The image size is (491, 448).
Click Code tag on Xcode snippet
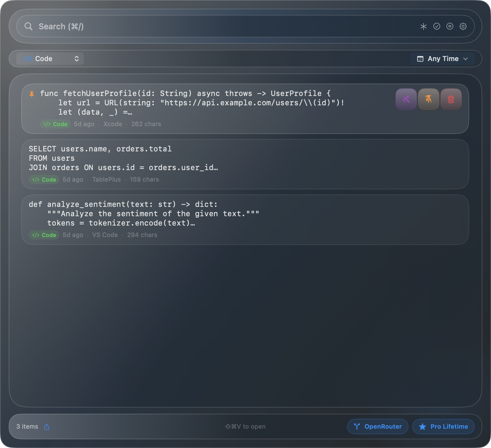[55, 124]
